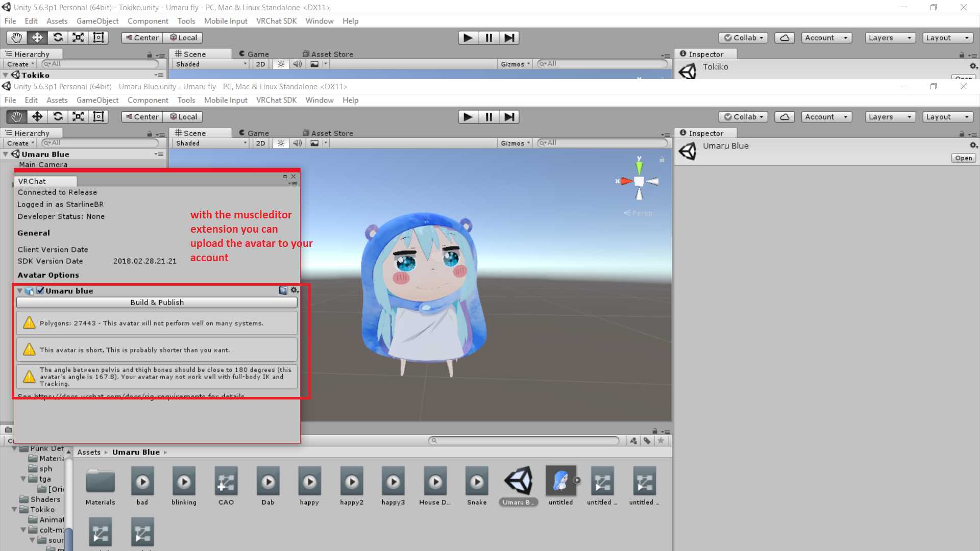The image size is (980, 551).
Task: Open the cloud services icon beside Collab
Action: click(x=785, y=117)
